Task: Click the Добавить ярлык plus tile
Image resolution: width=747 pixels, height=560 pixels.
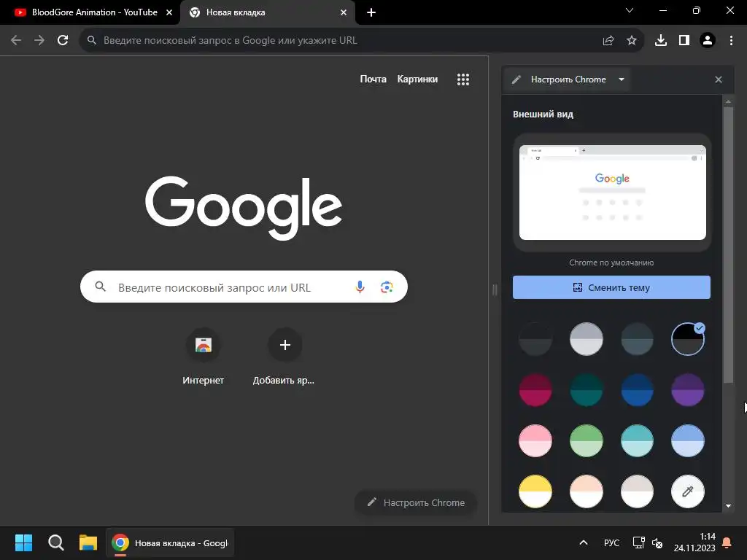Action: coord(285,357)
